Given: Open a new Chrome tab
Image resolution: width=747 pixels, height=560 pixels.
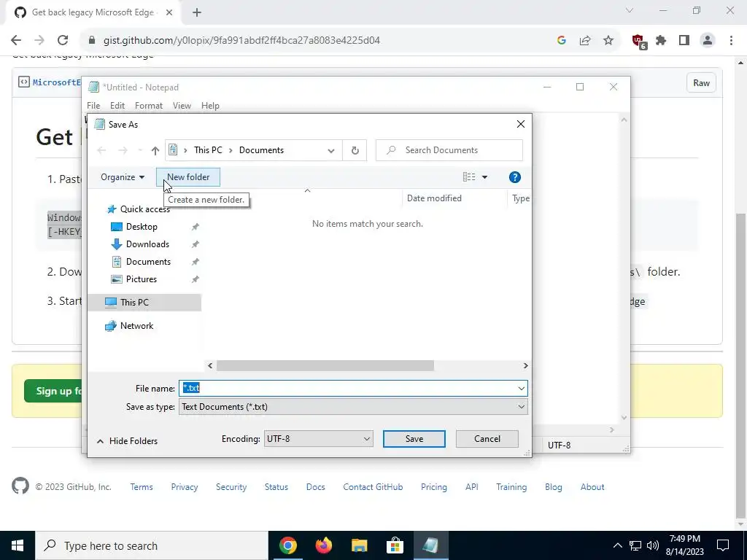Looking at the screenshot, I should pos(197,13).
